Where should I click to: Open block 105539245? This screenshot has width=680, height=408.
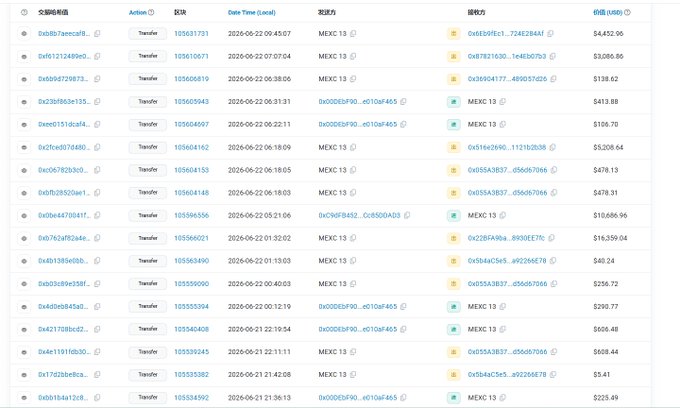(x=191, y=352)
